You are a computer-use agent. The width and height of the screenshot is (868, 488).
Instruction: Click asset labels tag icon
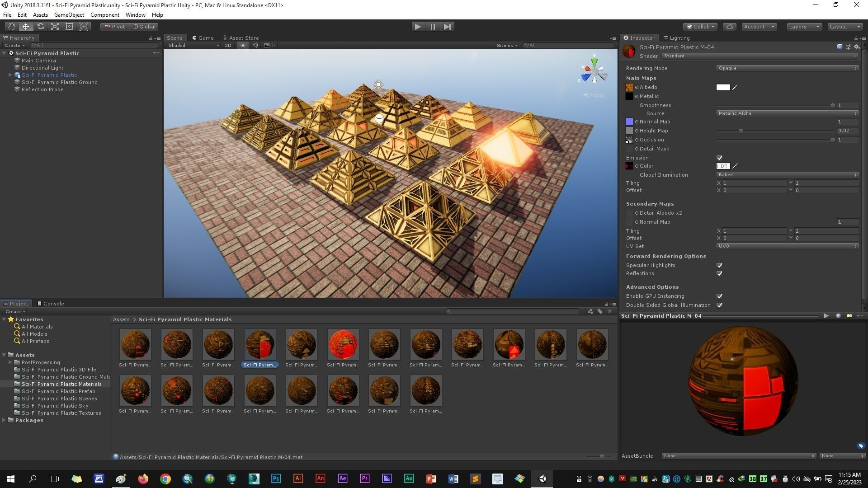(x=861, y=446)
